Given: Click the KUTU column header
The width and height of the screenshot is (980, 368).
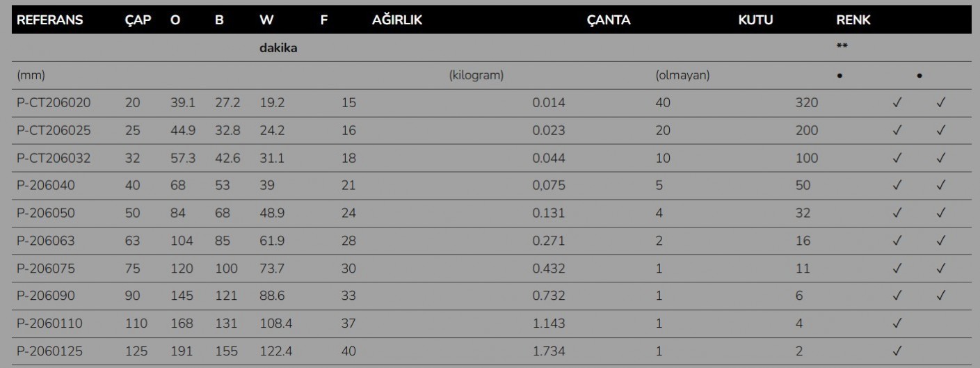Looking at the screenshot, I should tap(756, 20).
